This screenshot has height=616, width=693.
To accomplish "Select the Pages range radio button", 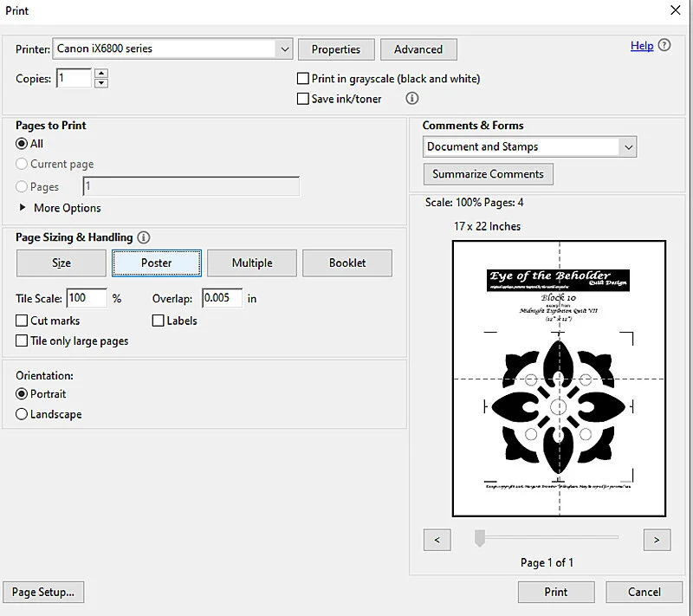I will pyautogui.click(x=21, y=186).
